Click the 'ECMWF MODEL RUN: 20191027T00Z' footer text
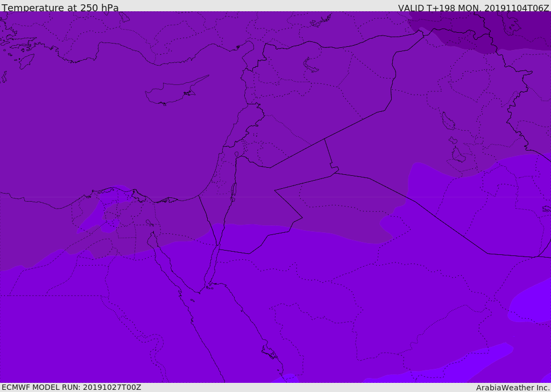Image resolution: width=551 pixels, height=392 pixels. (72, 387)
